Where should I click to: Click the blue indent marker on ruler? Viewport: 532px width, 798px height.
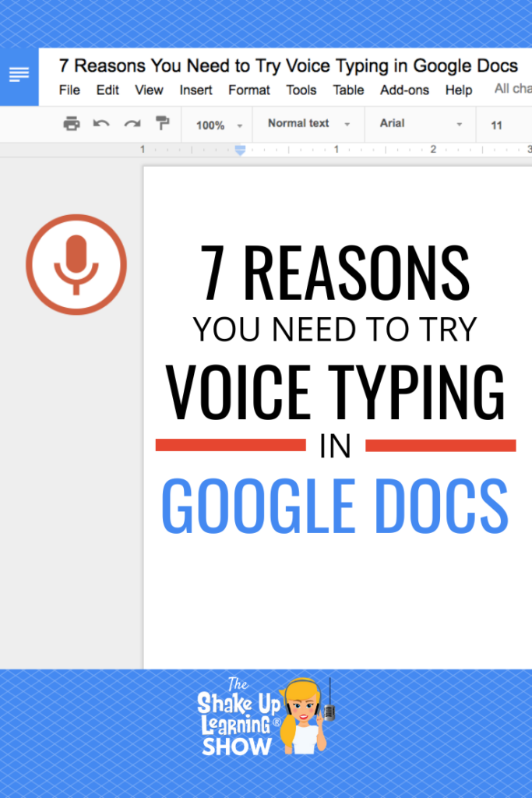240,150
